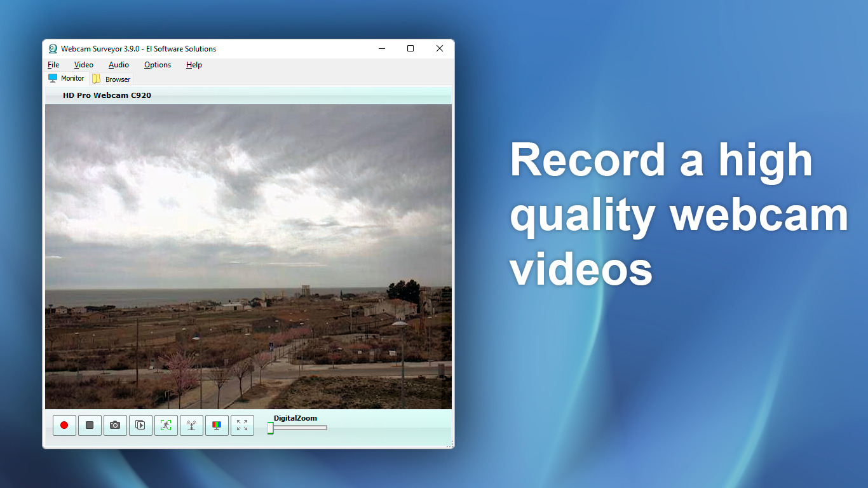This screenshot has height=488, width=868.
Task: Take a snapshot using the camera icon
Action: tap(115, 425)
